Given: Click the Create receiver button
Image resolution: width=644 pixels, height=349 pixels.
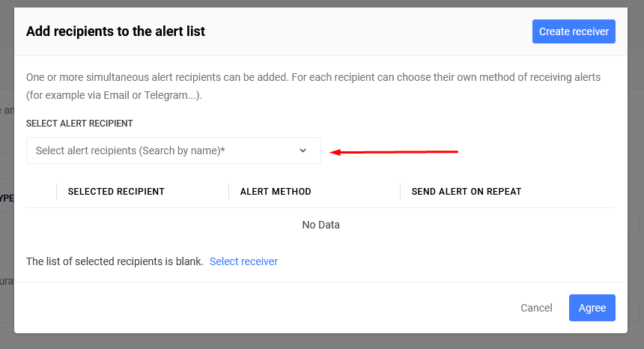Looking at the screenshot, I should click(x=574, y=31).
